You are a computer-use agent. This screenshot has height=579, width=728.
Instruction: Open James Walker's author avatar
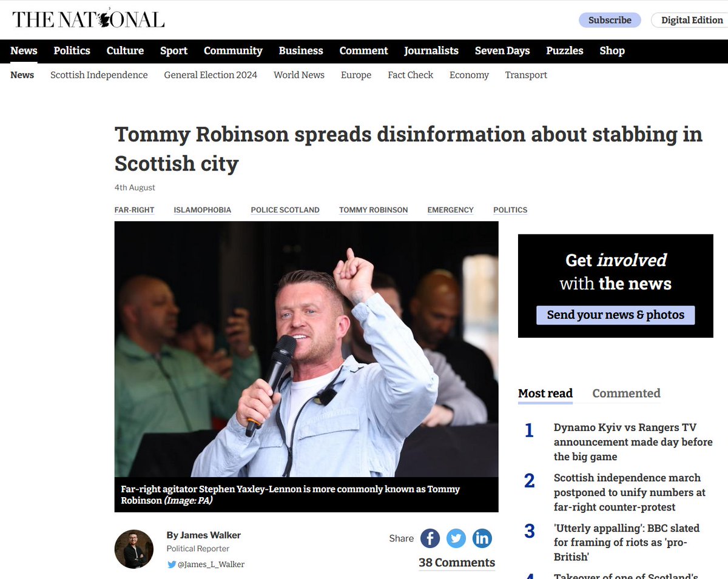(x=134, y=549)
